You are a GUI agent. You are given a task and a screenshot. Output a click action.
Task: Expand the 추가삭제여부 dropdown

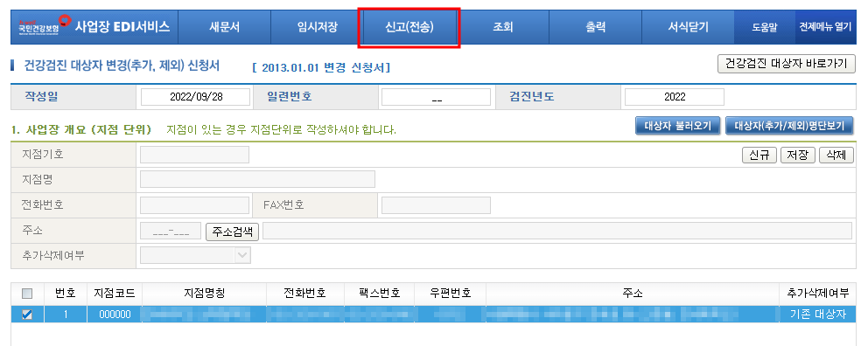(195, 255)
